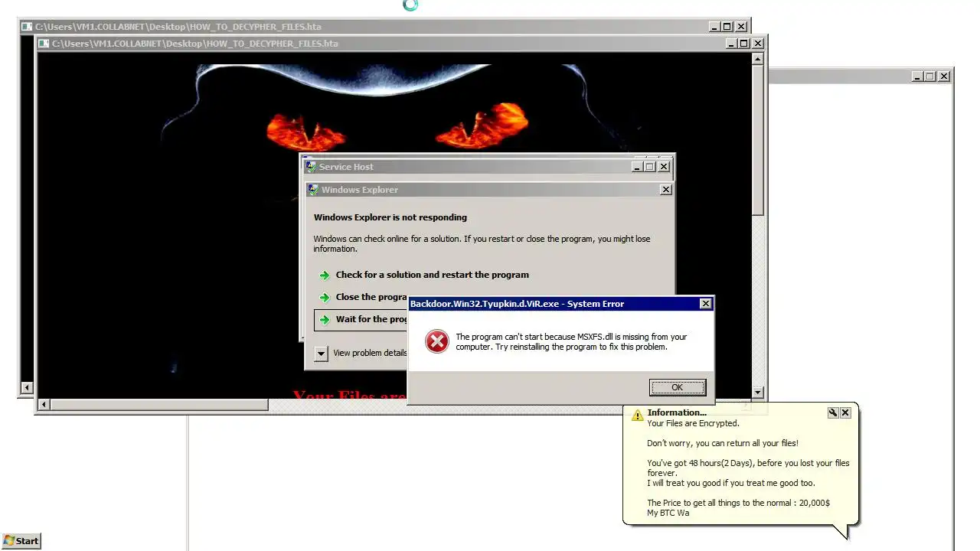Open the Start menu

click(21, 540)
